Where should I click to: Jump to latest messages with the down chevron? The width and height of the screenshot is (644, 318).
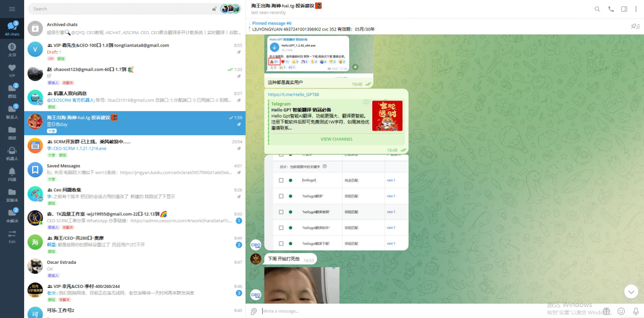pyautogui.click(x=631, y=291)
